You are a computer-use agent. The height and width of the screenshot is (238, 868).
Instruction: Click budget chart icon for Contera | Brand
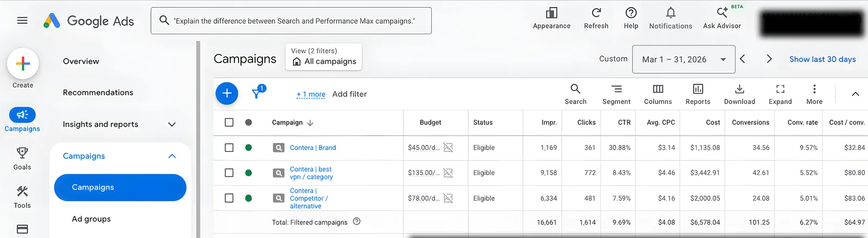pyautogui.click(x=448, y=147)
